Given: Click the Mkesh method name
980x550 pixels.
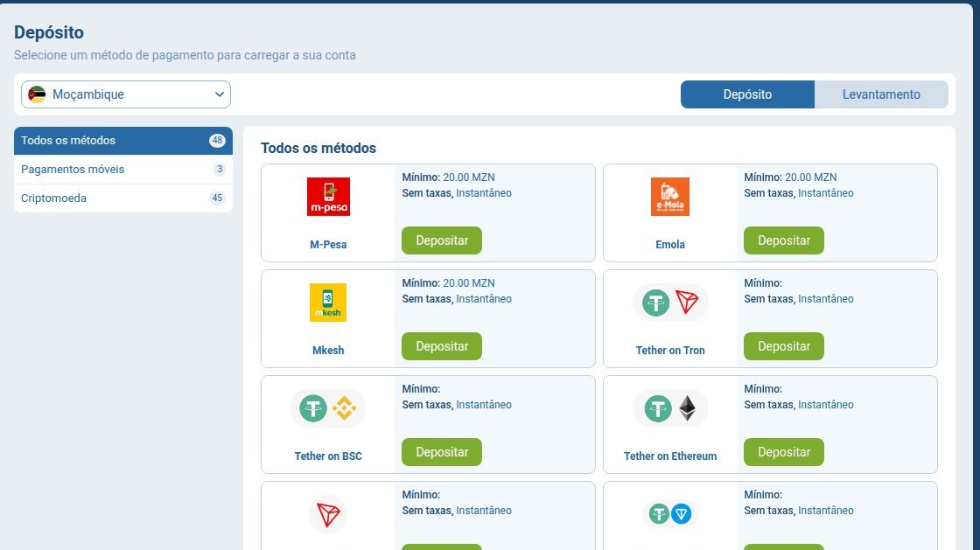Looking at the screenshot, I should click(x=328, y=351).
